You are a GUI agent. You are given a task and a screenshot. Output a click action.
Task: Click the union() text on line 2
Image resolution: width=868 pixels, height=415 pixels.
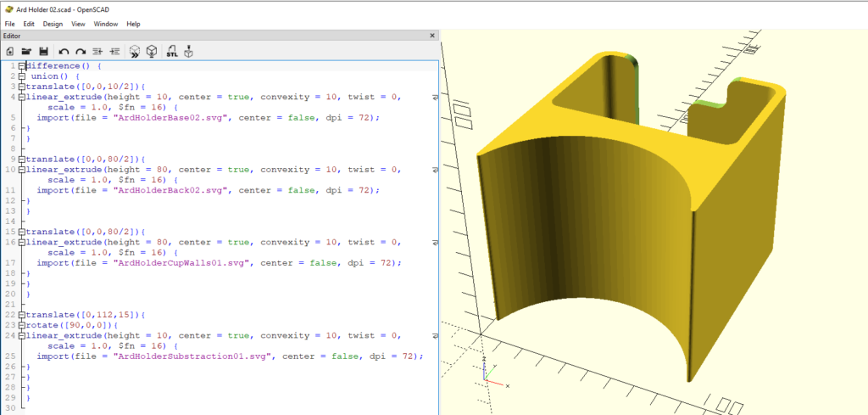pos(50,76)
